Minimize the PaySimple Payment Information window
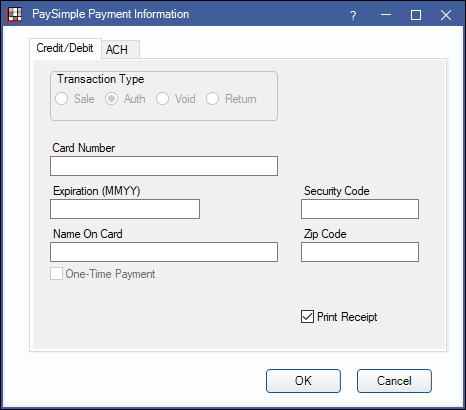 point(386,15)
